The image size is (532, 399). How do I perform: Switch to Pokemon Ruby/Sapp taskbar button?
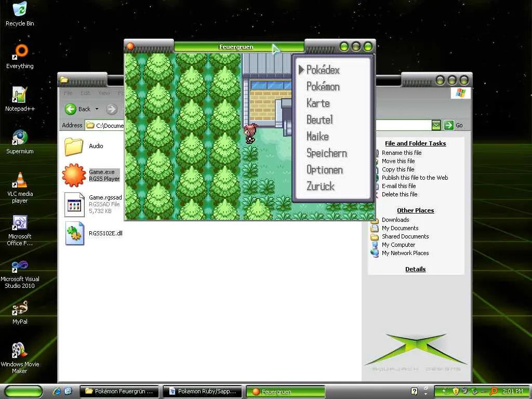[203, 391]
